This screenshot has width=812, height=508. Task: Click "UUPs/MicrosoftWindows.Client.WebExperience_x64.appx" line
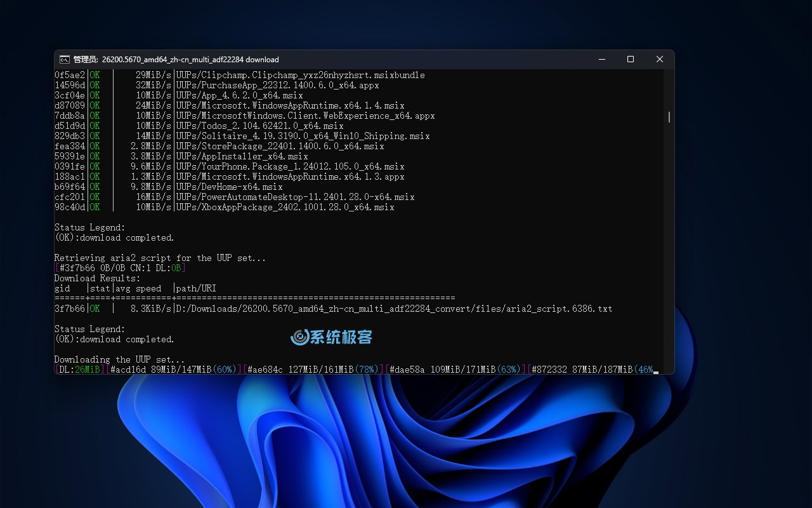pyautogui.click(x=306, y=116)
